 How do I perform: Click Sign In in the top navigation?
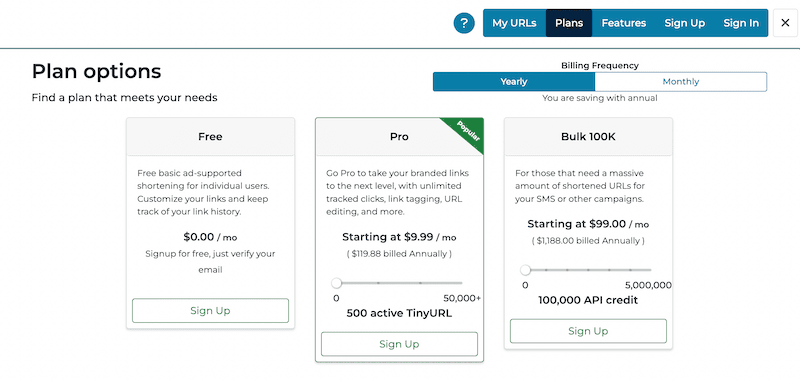coord(741,23)
